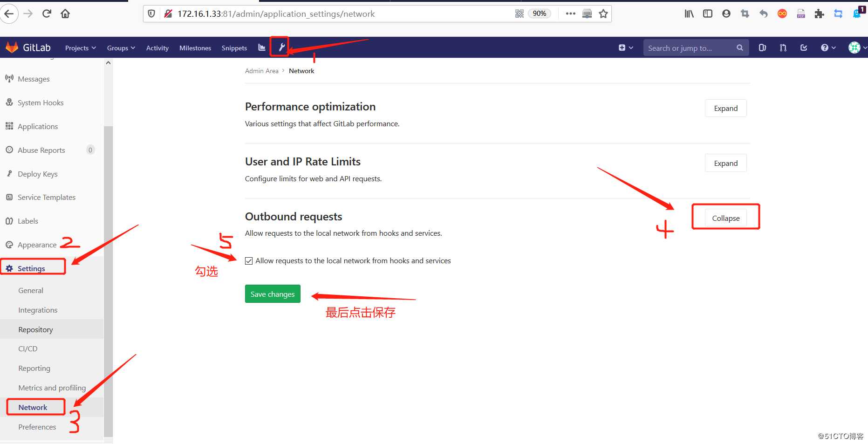Select Integrations under Settings

click(x=38, y=310)
